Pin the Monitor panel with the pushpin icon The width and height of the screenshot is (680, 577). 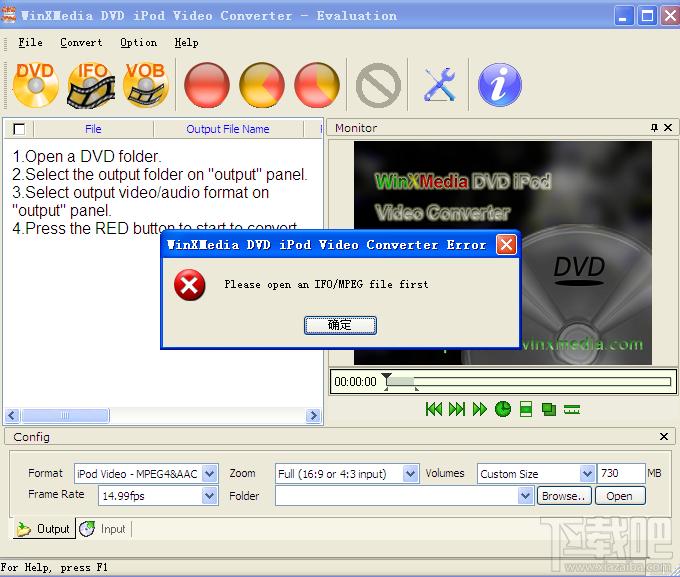(654, 128)
